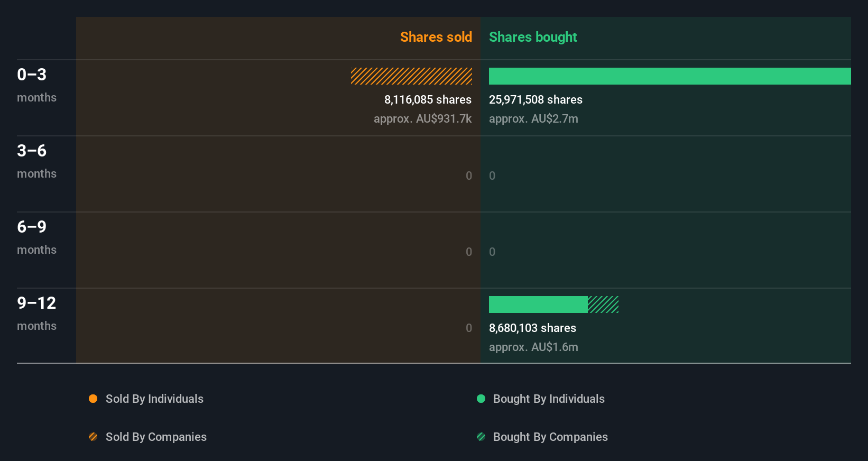Click the sold zero value in 3–6 months row
The width and height of the screenshot is (868, 461).
coord(469,176)
